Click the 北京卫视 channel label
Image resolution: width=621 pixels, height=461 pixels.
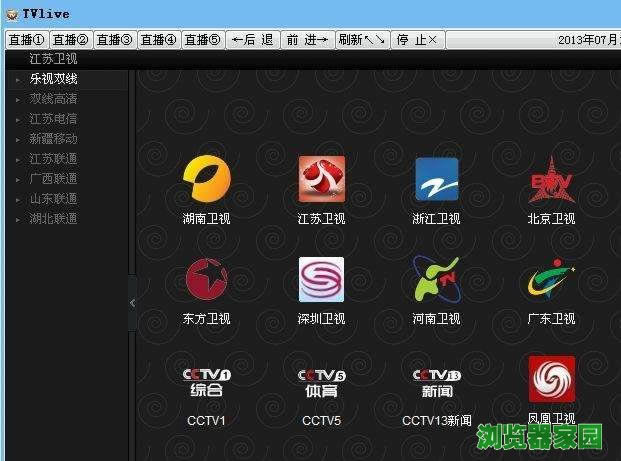(x=551, y=219)
